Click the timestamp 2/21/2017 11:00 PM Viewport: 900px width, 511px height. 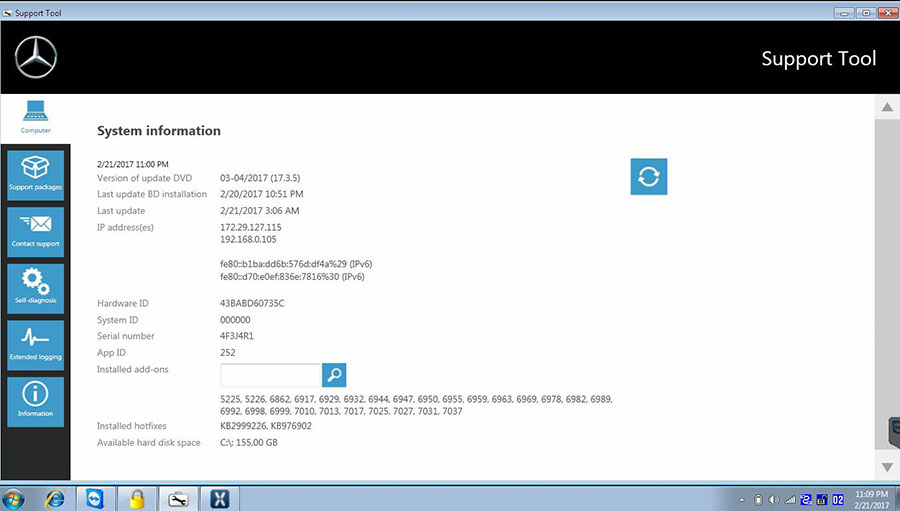(x=133, y=164)
